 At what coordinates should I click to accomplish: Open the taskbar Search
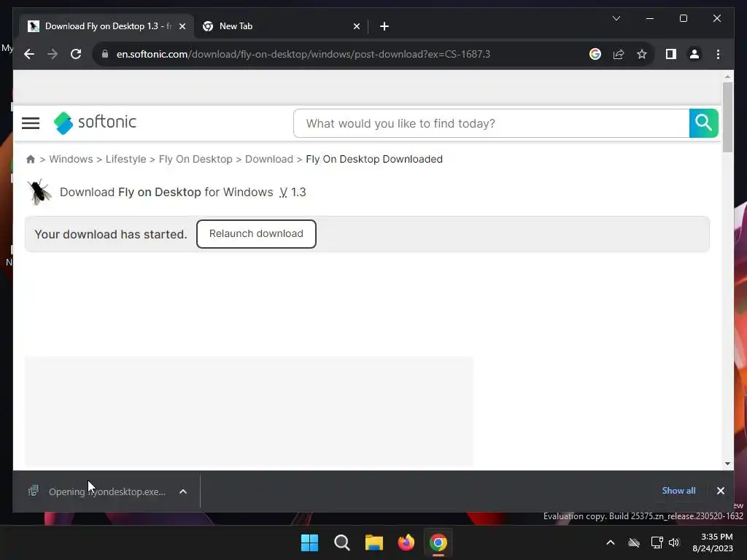(x=341, y=542)
